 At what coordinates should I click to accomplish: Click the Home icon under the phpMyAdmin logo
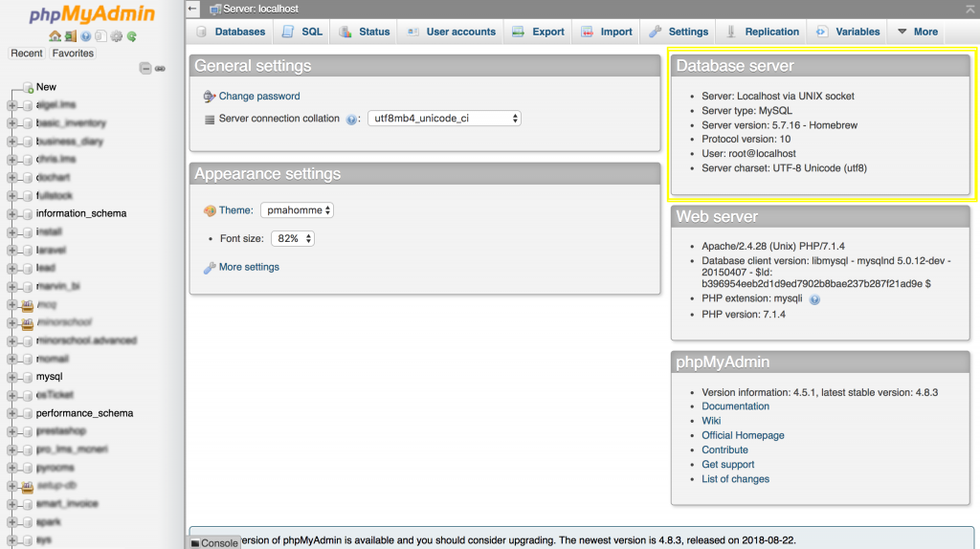[x=55, y=36]
